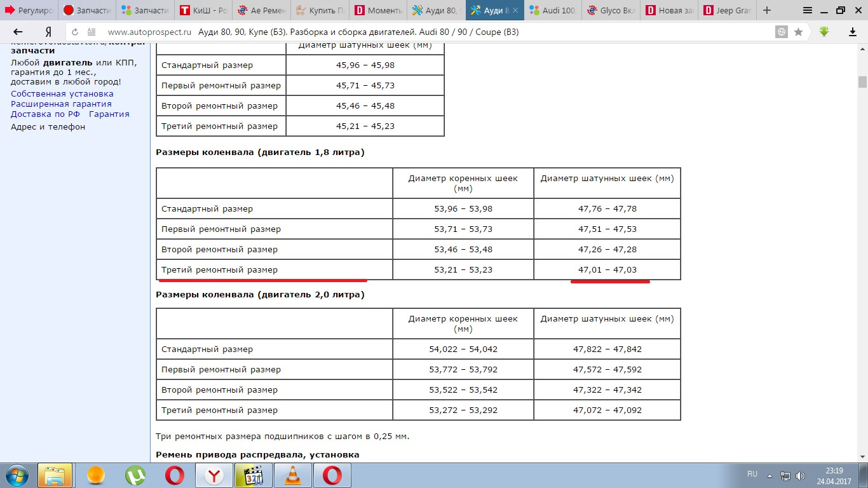Select cell 47,76 – 47,78
This screenshot has height=488, width=868.
(x=607, y=208)
